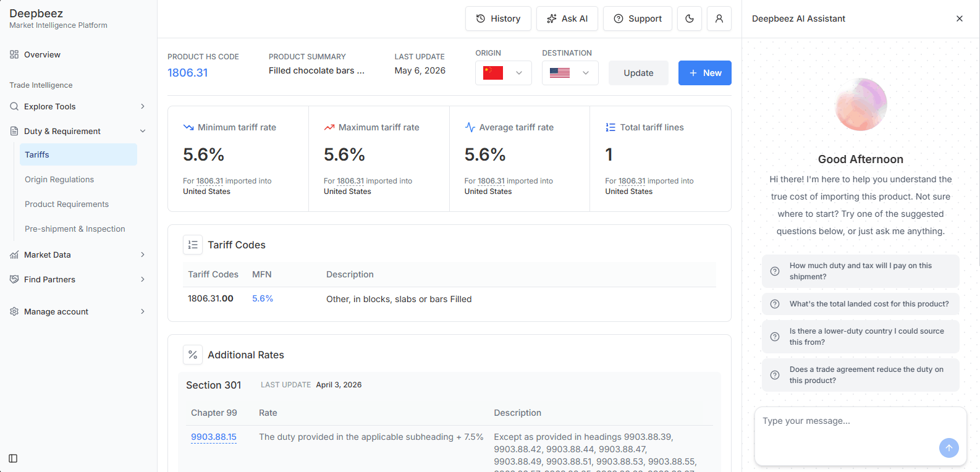980x472 pixels.
Task: Expand the Explore Tools chevron
Action: [143, 106]
